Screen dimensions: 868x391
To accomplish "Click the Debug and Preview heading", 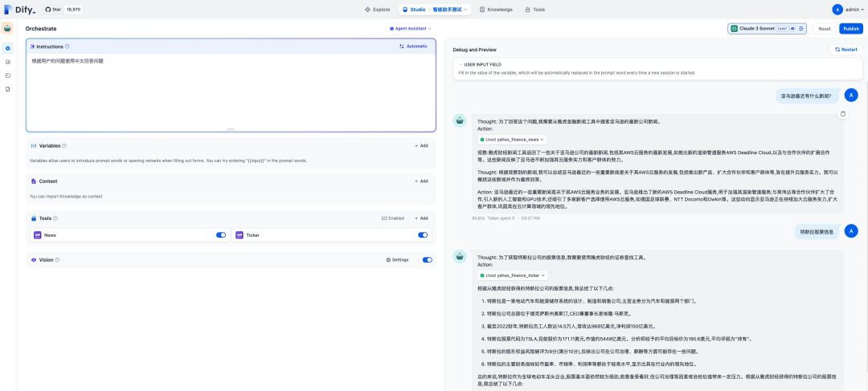I will pos(474,50).
